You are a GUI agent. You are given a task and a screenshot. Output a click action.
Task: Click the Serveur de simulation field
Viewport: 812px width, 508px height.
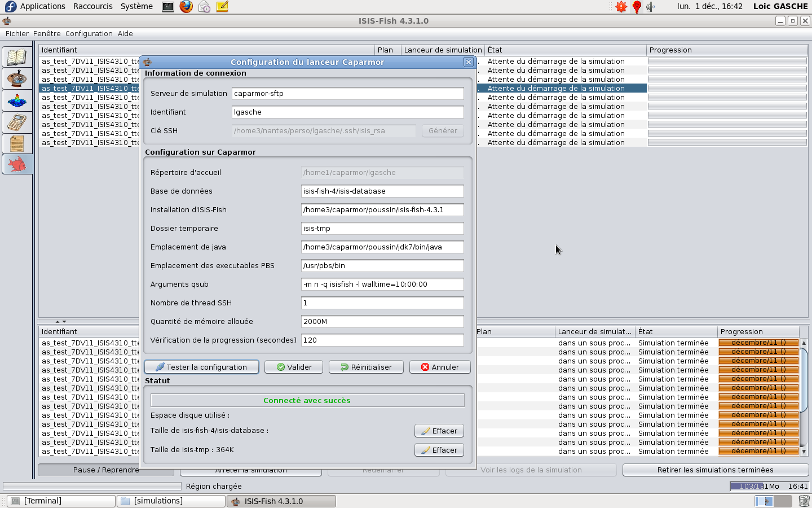348,94
